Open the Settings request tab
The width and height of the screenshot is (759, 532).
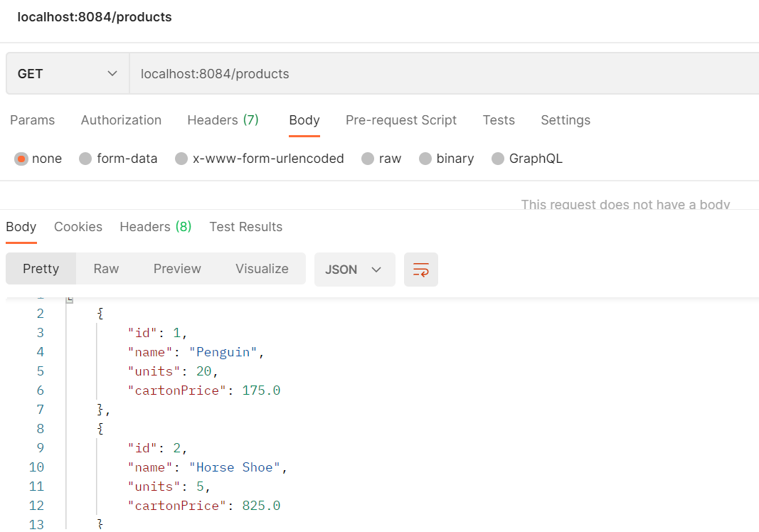(566, 120)
